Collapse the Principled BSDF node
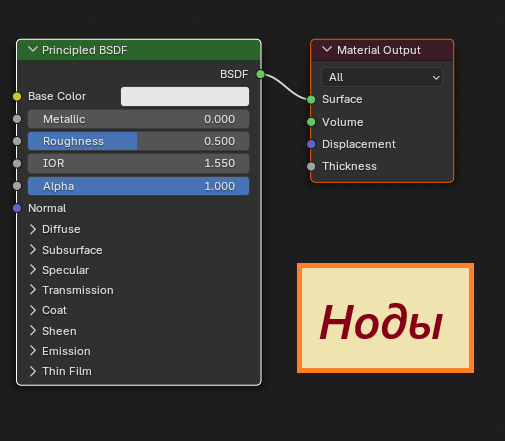Image resolution: width=505 pixels, height=441 pixels. click(33, 50)
